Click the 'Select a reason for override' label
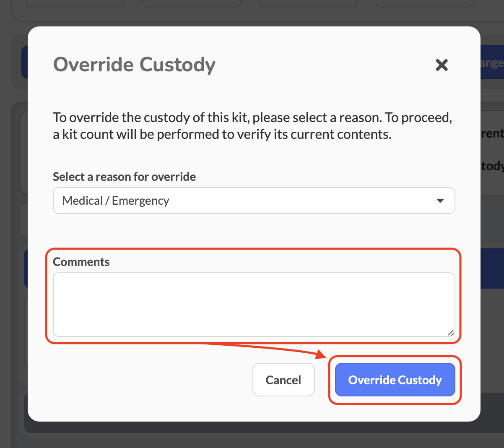Viewport: 504px width, 448px height. (124, 177)
